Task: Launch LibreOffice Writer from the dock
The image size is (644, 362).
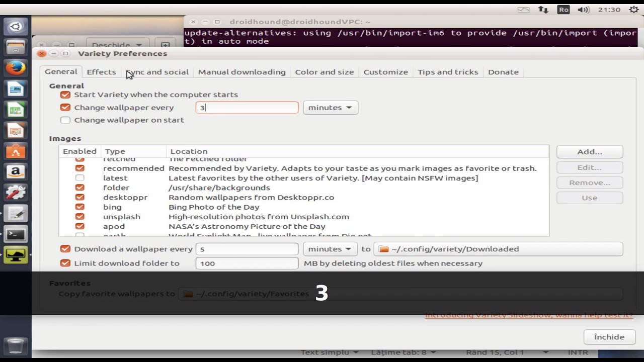Action: [x=16, y=89]
